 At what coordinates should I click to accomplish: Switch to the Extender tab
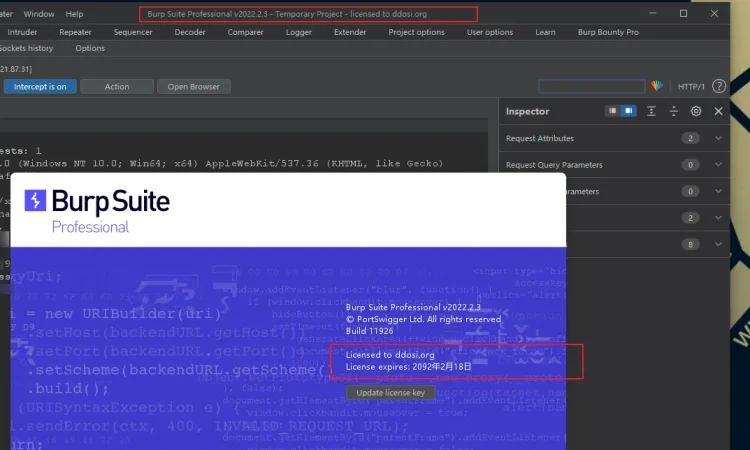point(350,32)
